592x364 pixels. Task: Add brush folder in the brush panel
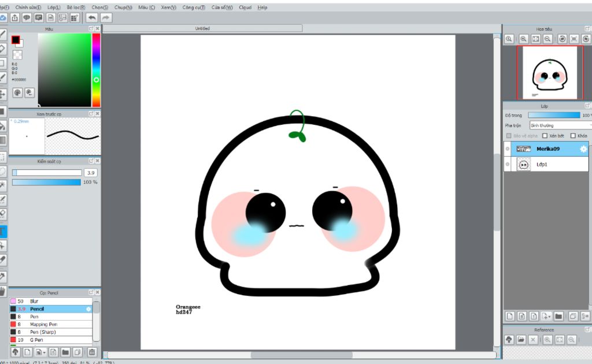coord(65,352)
